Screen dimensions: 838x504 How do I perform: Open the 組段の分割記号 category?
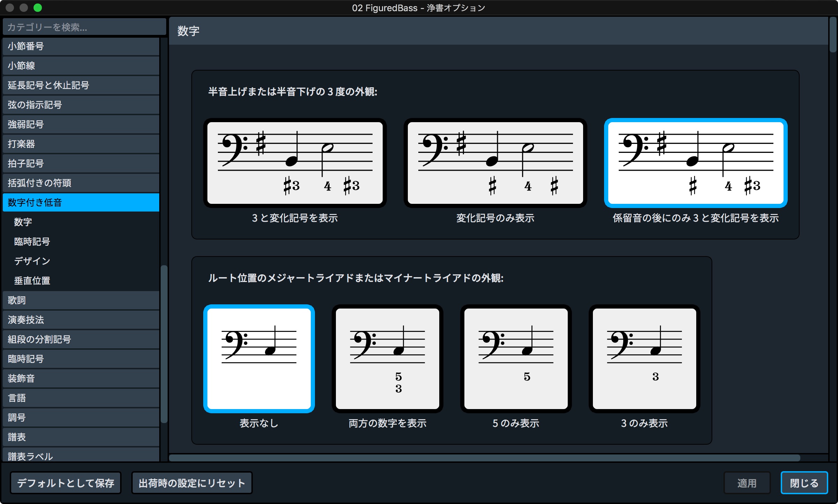(81, 339)
